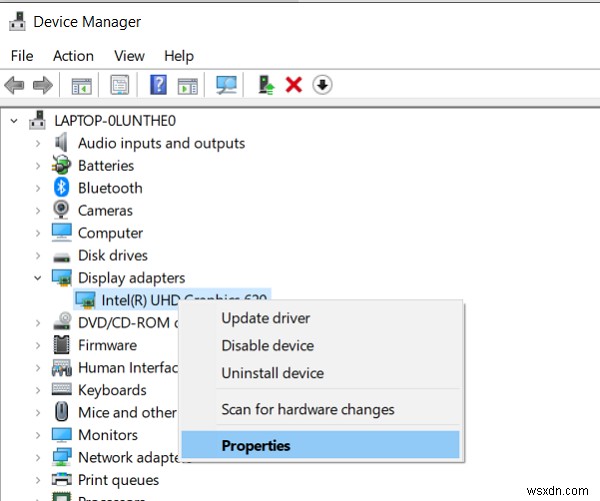Expand the Bluetooth chevron
This screenshot has height=501, width=600.
[x=38, y=188]
